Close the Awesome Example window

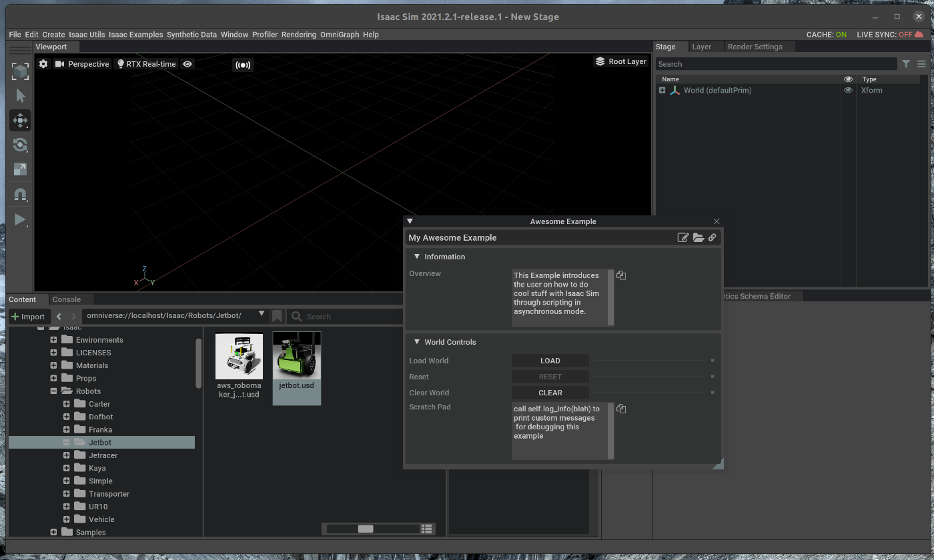click(717, 221)
